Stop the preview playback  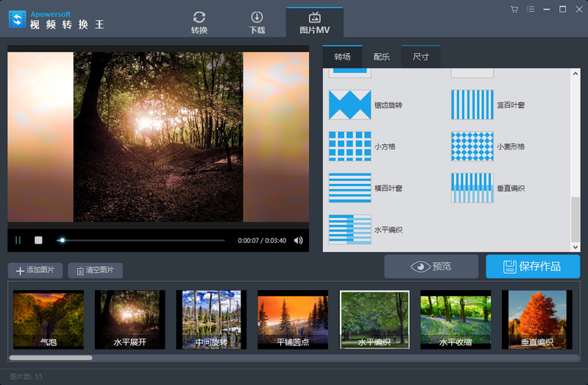point(38,240)
